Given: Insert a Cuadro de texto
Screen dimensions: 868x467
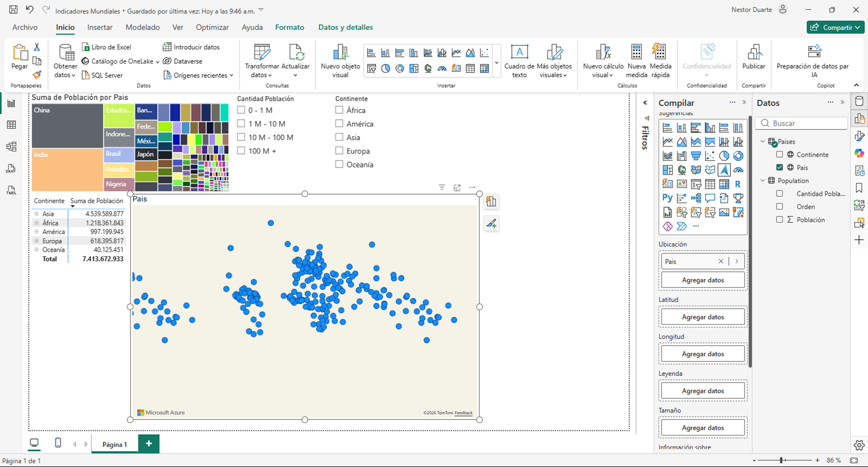Looking at the screenshot, I should [519, 53].
